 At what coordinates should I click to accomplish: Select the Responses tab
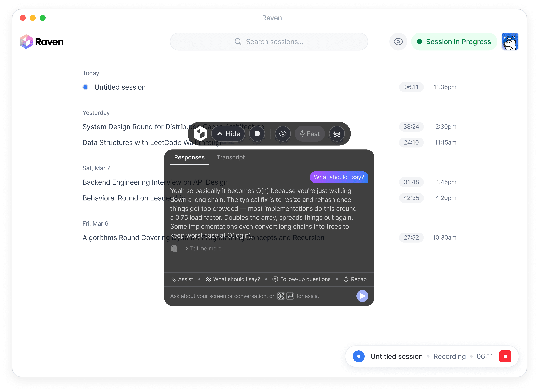pos(189,157)
